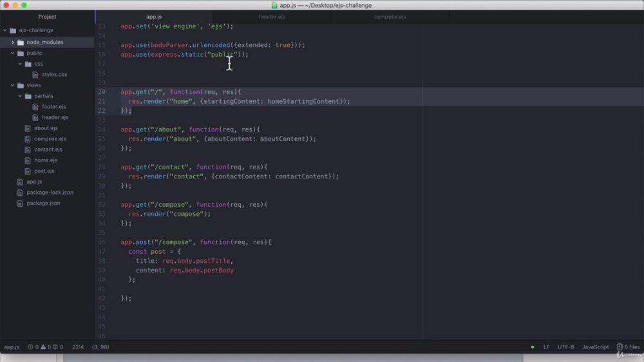Screen dimensions: 644x362
Task: Click the green status dot in status bar
Action: [x=533, y=347]
